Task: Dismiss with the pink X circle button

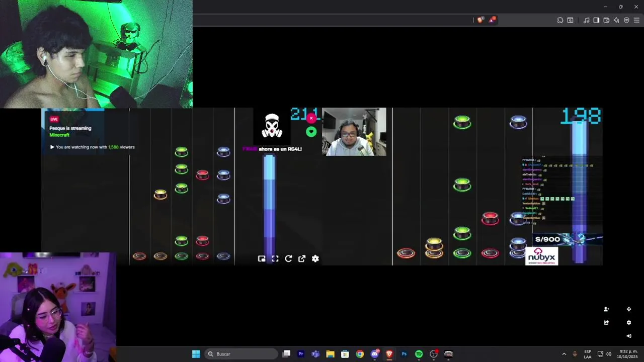Action: coord(311,118)
